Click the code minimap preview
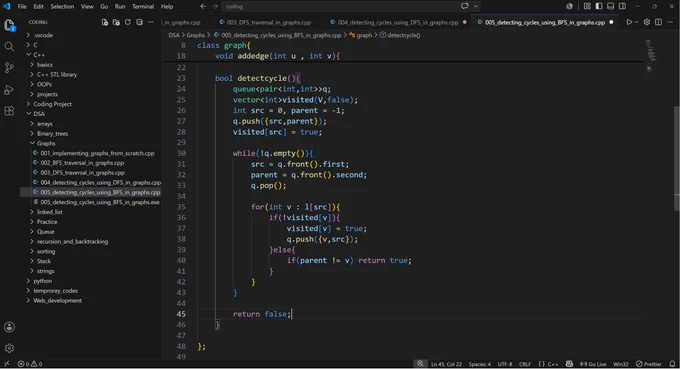This screenshot has width=680, height=369. (651, 55)
